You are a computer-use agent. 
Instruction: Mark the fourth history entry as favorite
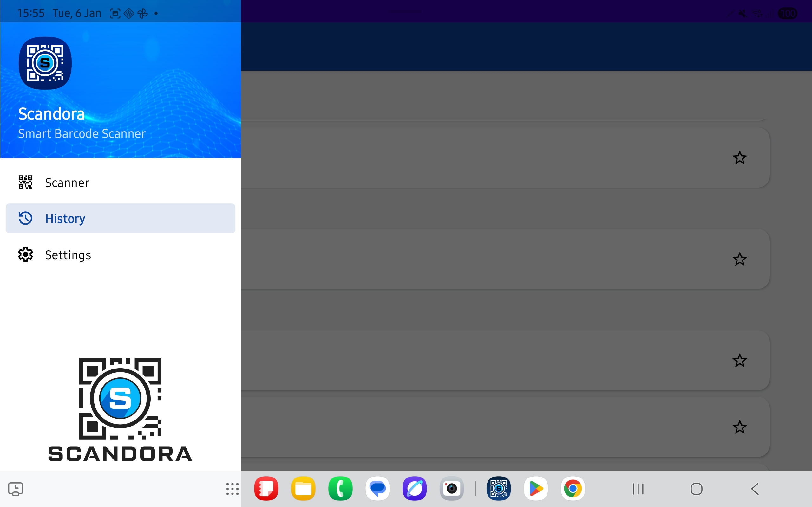tap(740, 427)
